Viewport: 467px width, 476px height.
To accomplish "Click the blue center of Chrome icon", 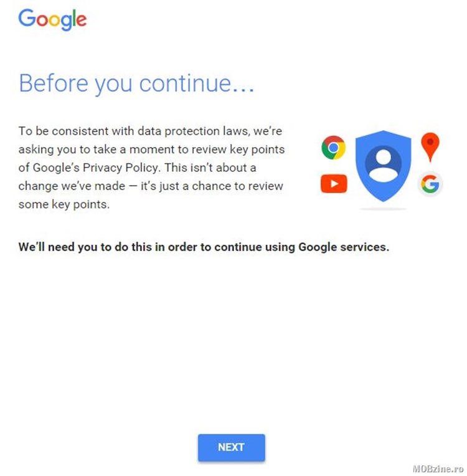I will (x=333, y=148).
